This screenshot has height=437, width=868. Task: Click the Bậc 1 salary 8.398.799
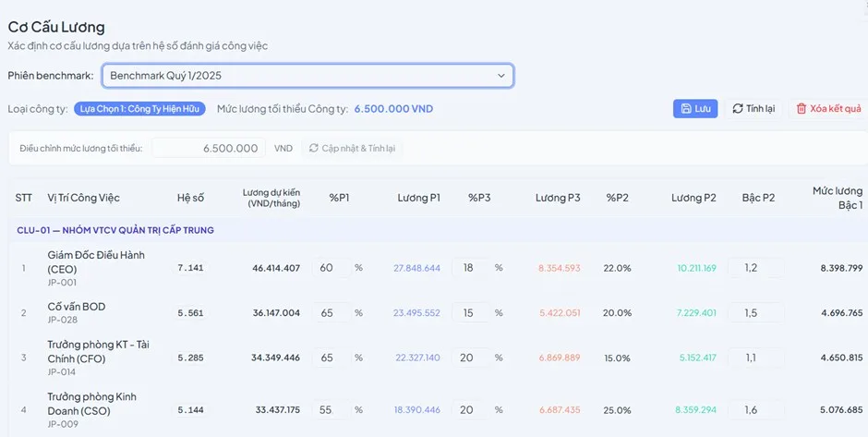point(841,268)
